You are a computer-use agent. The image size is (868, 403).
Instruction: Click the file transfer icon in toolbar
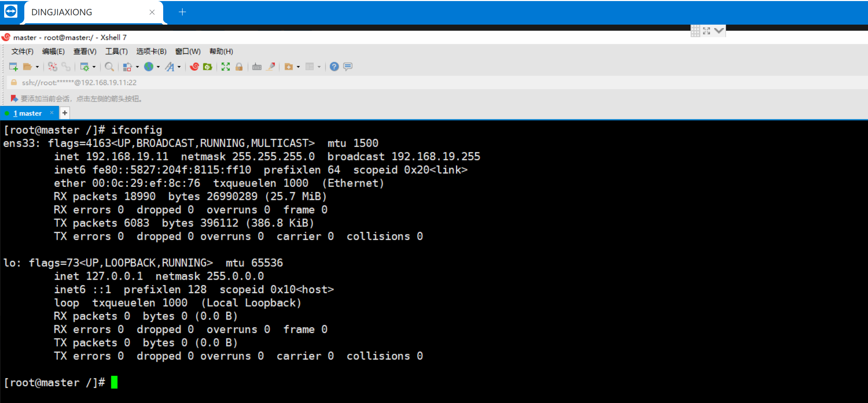click(208, 67)
